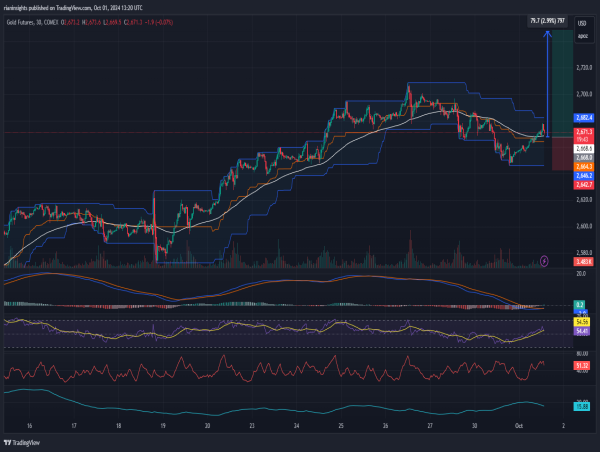
Task: Open the USD currency selector
Action: (x=582, y=24)
